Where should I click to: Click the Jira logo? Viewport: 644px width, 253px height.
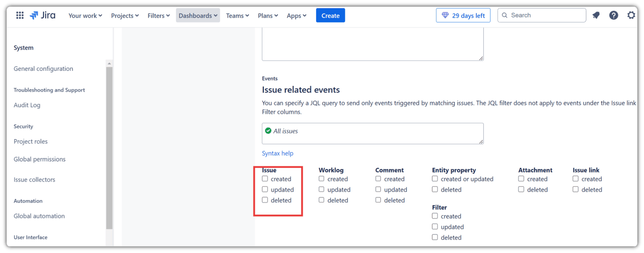tap(43, 15)
